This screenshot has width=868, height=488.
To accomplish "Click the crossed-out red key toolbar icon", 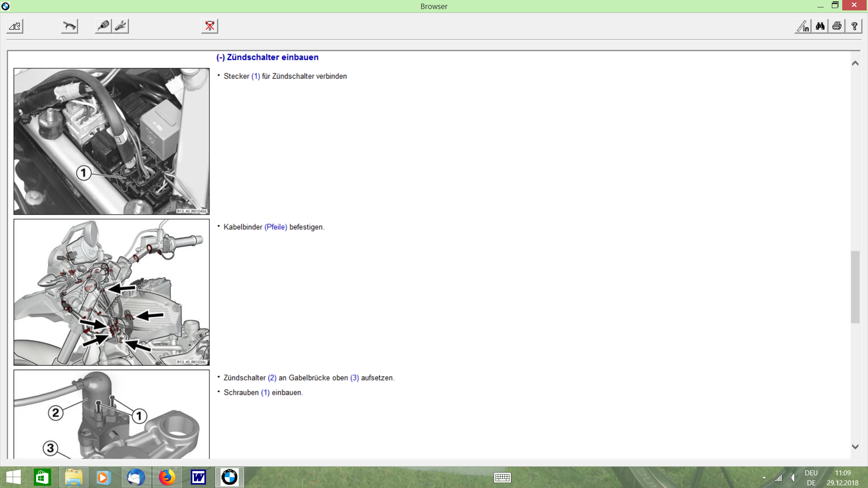I will point(210,26).
